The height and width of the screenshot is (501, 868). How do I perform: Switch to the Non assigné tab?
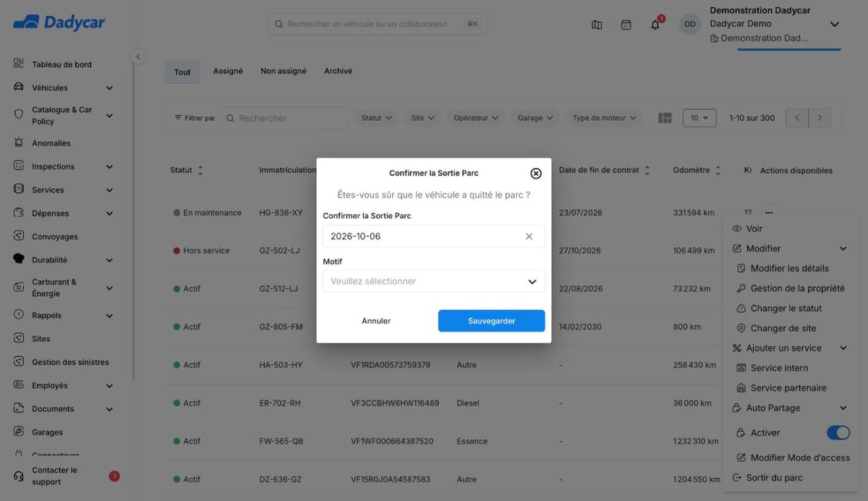click(284, 71)
